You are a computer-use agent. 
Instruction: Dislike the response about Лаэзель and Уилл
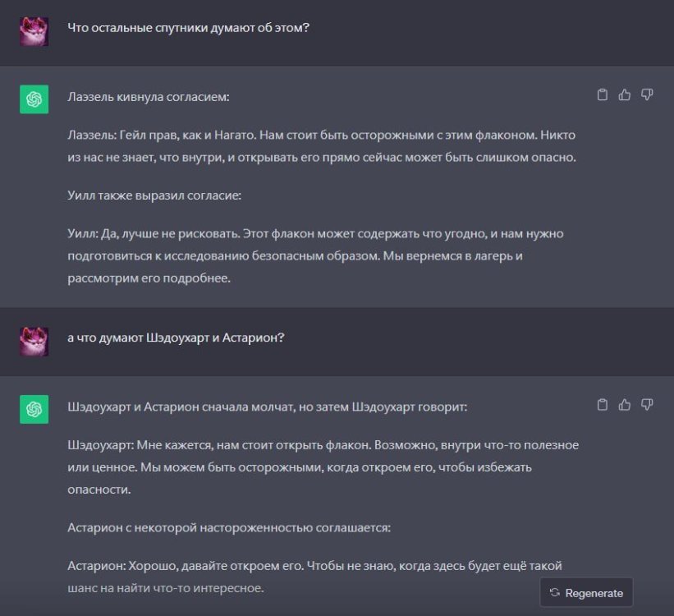coord(647,95)
